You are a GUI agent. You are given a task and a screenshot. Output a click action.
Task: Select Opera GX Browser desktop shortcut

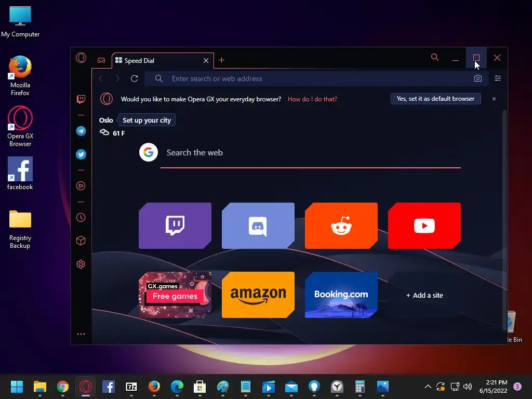click(20, 127)
